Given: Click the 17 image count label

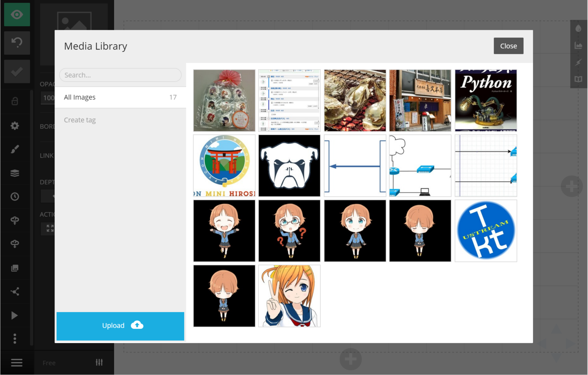Looking at the screenshot, I should click(x=173, y=97).
